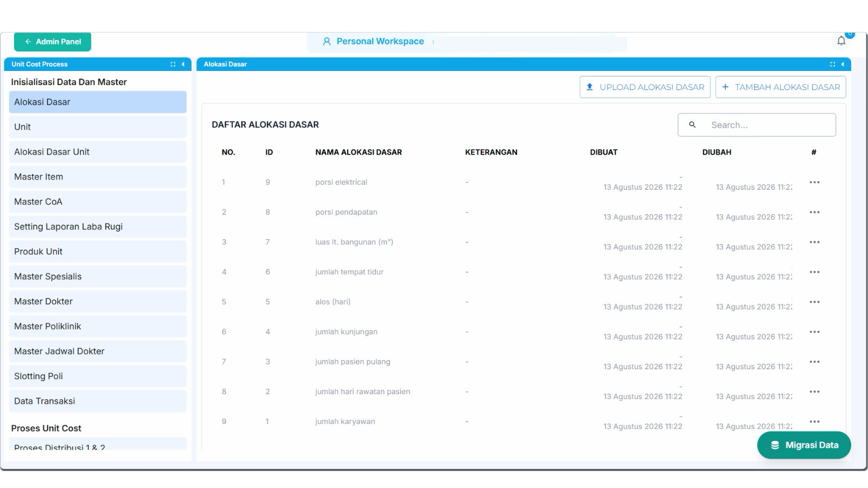Screen dimensions: 868x488
Task: Open Personal Workspace selector
Action: [380, 41]
